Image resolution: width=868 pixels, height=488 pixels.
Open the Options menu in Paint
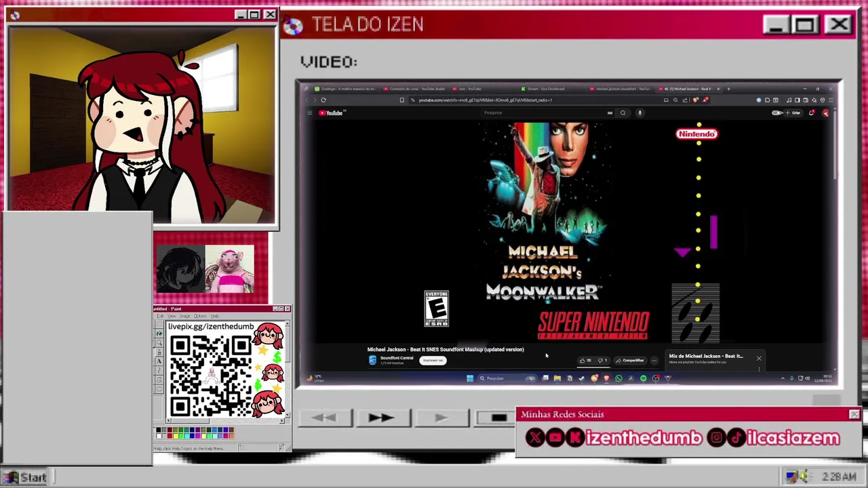(x=200, y=316)
